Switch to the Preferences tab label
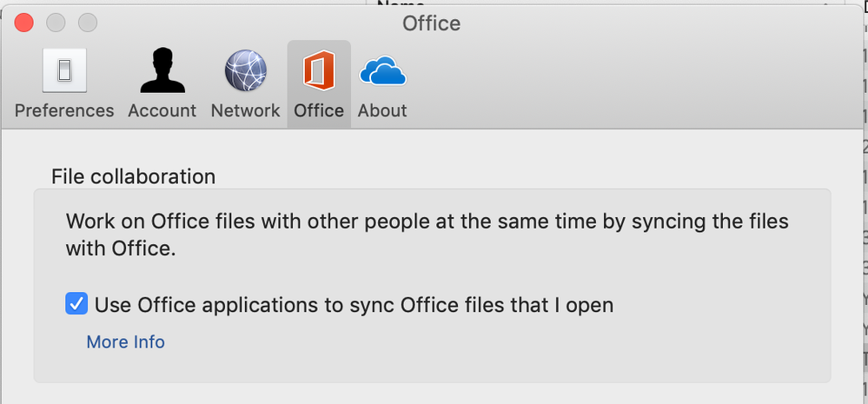The height and width of the screenshot is (404, 868). click(64, 111)
